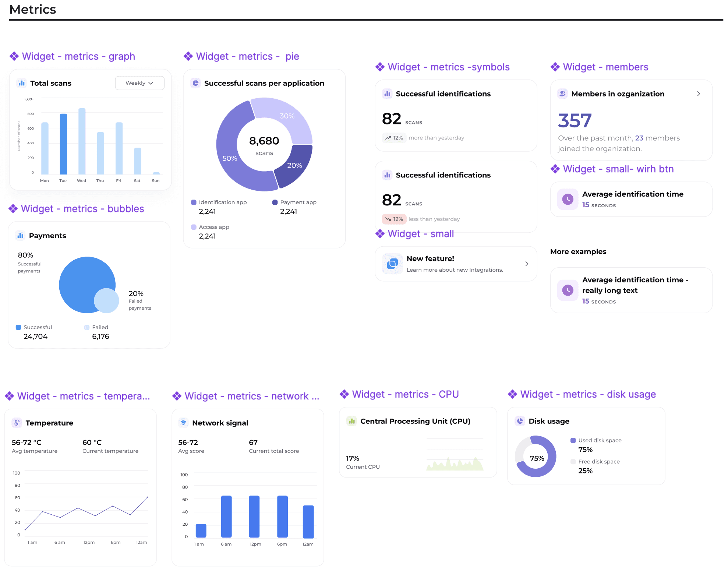Click the thermometer icon next to Temperature

[17, 423]
